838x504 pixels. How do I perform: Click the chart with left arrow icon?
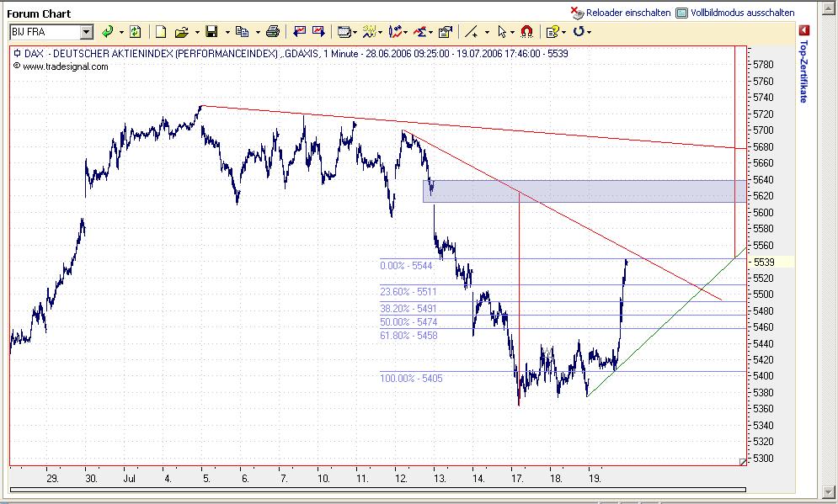(x=300, y=32)
